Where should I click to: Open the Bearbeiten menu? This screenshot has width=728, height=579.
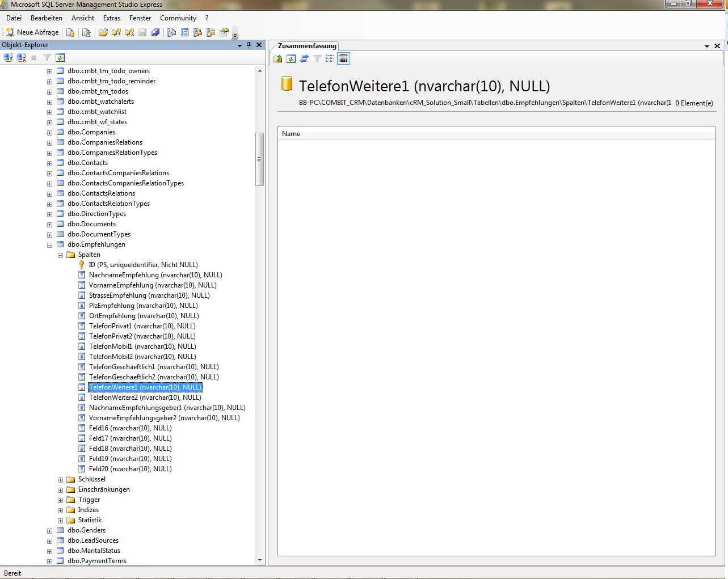(x=47, y=18)
